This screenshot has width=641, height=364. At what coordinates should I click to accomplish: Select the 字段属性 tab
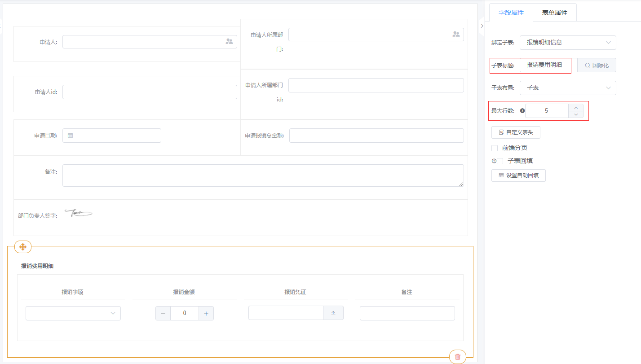(511, 13)
